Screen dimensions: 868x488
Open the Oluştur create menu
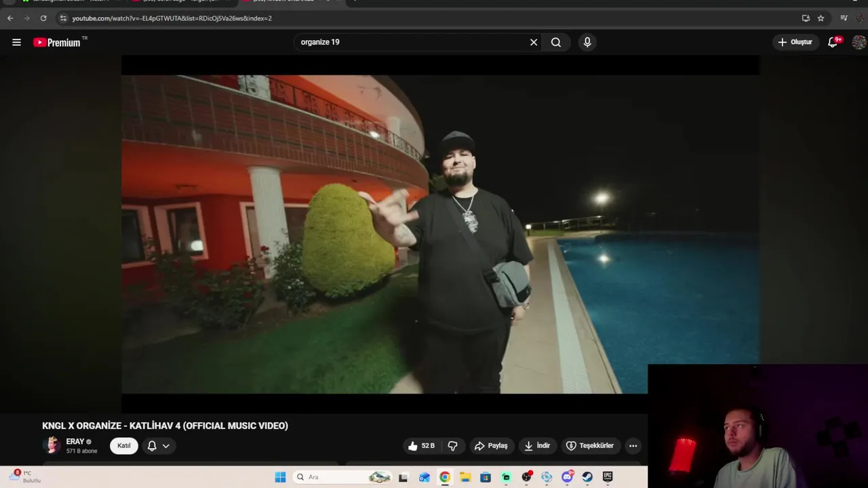pyautogui.click(x=795, y=42)
